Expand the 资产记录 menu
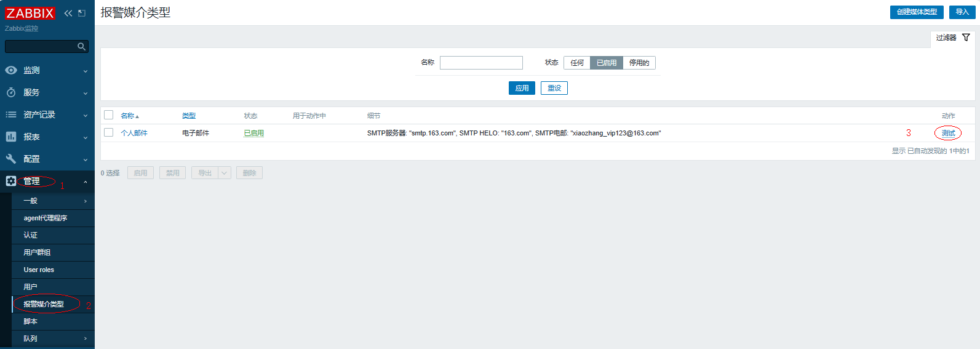 (x=86, y=115)
